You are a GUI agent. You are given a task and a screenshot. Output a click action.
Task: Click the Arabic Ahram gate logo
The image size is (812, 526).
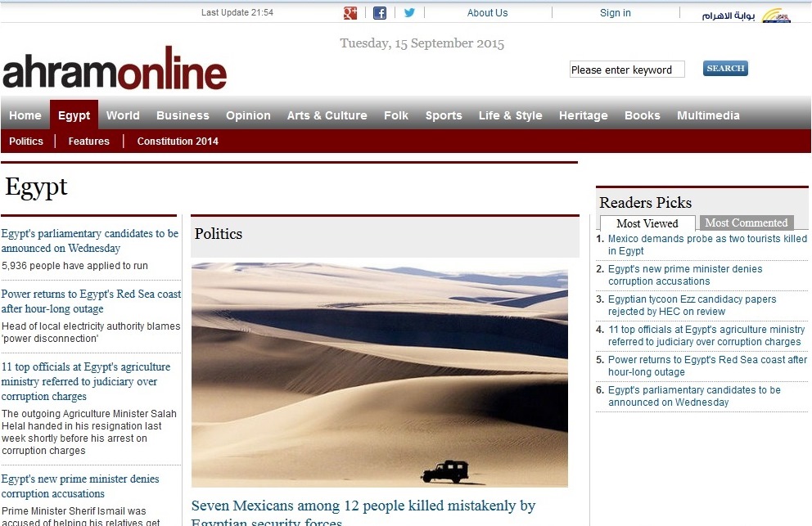[x=745, y=15]
